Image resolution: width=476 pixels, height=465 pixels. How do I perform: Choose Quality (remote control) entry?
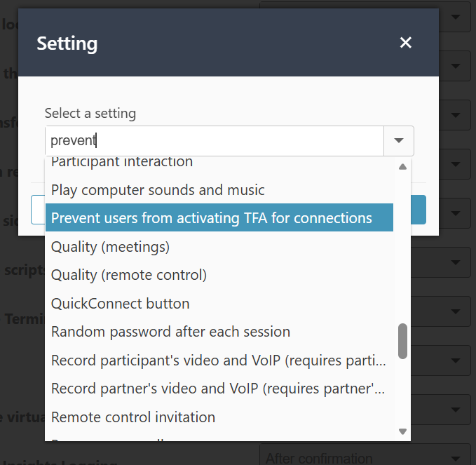(129, 275)
